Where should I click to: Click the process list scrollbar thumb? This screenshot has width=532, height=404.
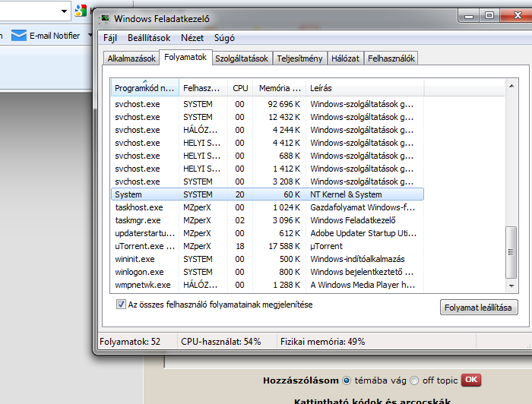click(511, 252)
